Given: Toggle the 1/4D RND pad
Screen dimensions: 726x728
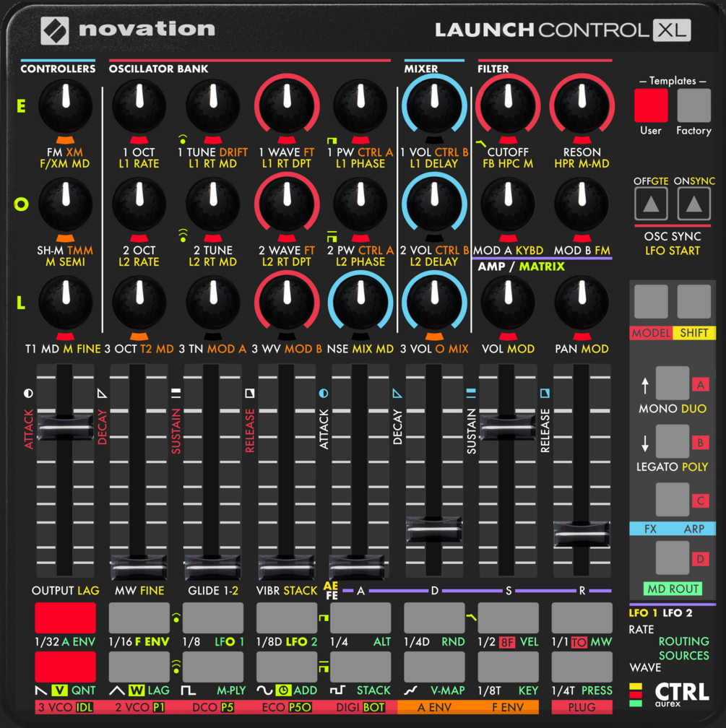Looking at the screenshot, I should coord(434,618).
